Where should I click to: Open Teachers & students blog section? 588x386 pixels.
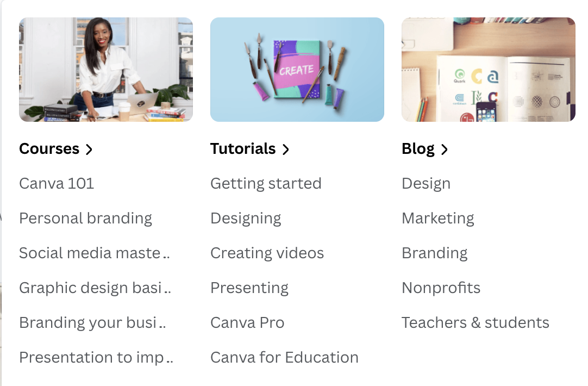pos(475,322)
